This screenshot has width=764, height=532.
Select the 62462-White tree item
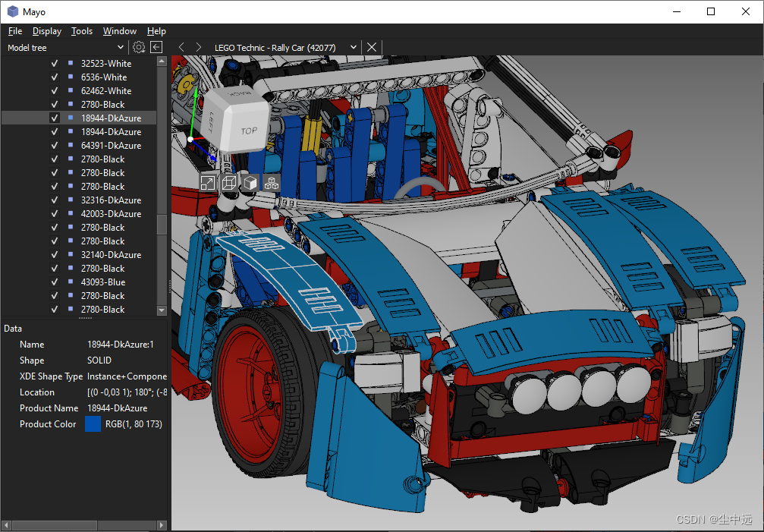[x=106, y=90]
